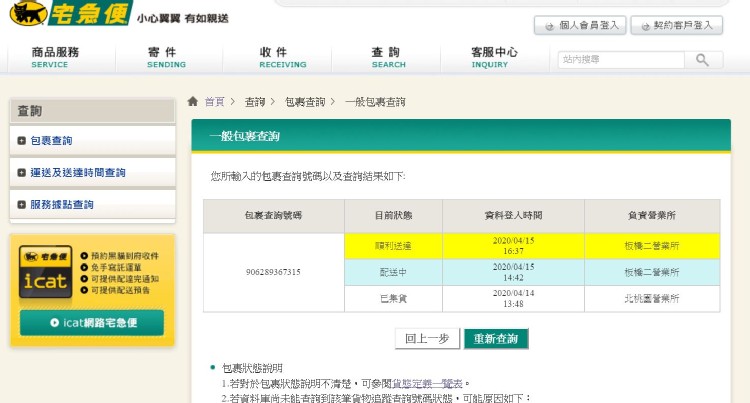The image size is (750, 403).
Task: Click the 配送中 status cell
Action: click(x=393, y=272)
